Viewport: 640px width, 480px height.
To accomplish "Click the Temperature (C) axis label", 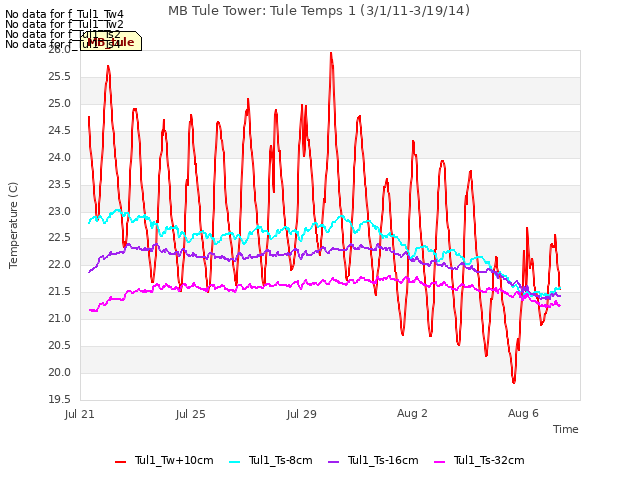I will pyautogui.click(x=13, y=225).
